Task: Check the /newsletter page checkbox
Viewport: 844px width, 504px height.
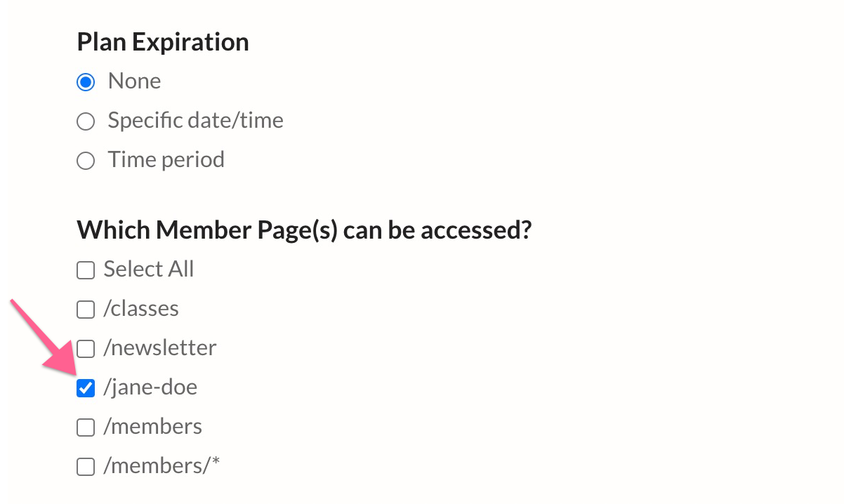Action: tap(85, 348)
